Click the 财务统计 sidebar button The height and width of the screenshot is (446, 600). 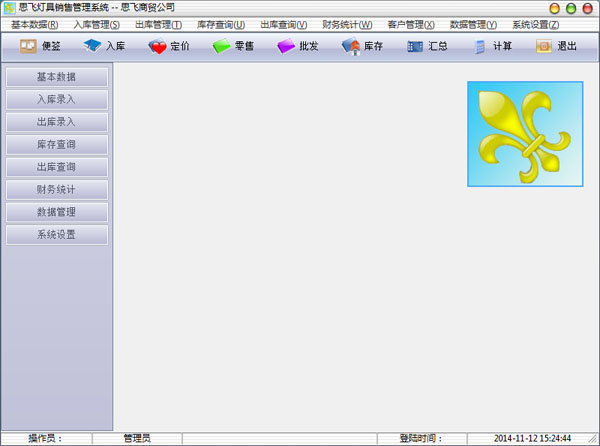56,189
